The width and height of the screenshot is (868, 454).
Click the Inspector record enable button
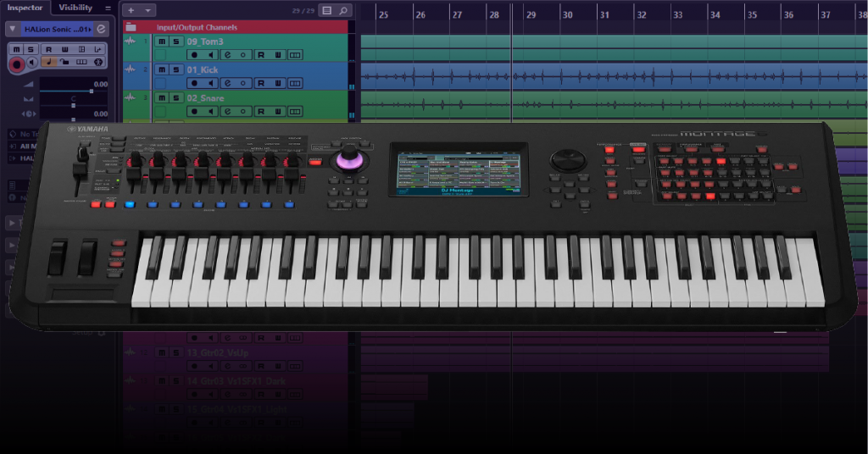pos(15,63)
